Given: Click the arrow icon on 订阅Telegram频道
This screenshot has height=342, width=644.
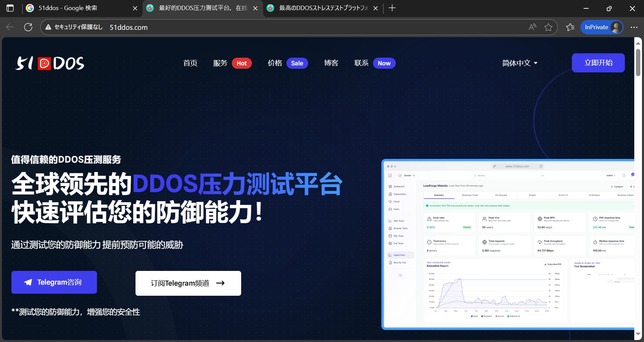Looking at the screenshot, I should point(220,283).
